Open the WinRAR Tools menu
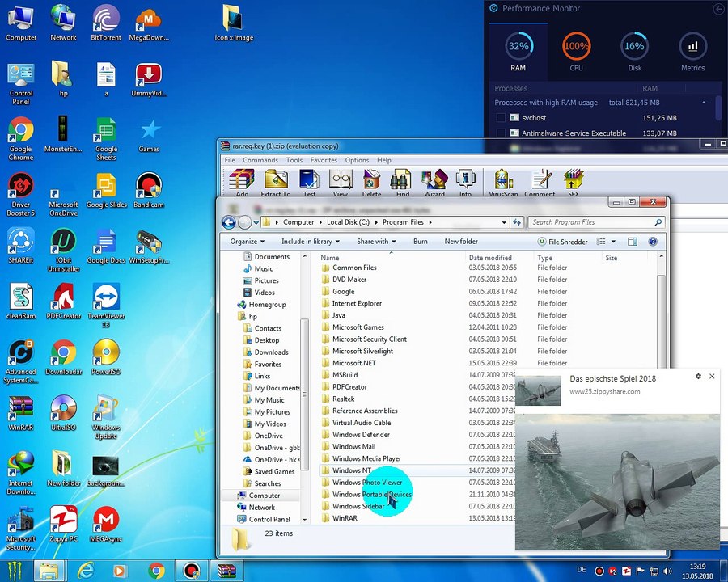 pos(294,160)
